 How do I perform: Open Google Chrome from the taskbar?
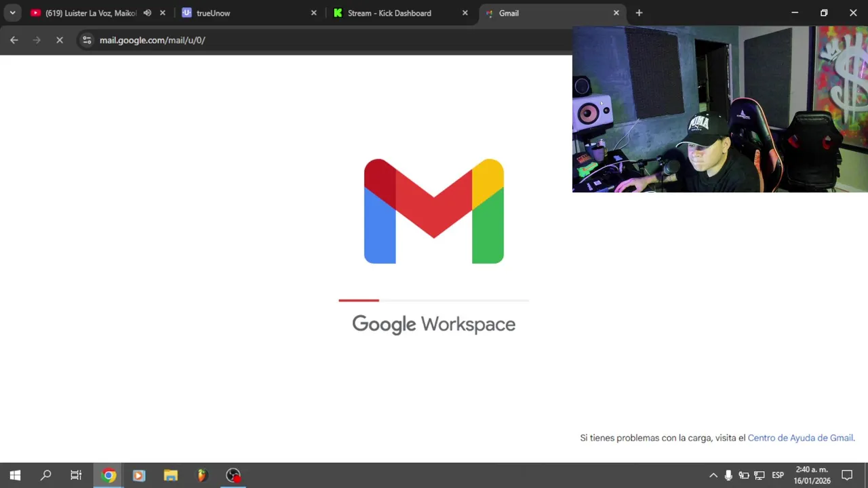tap(108, 475)
